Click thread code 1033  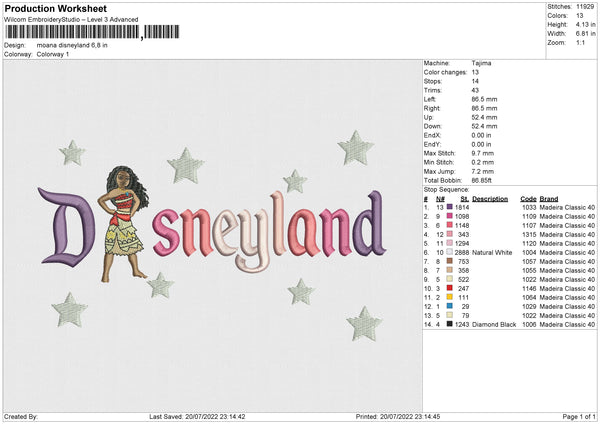click(529, 207)
